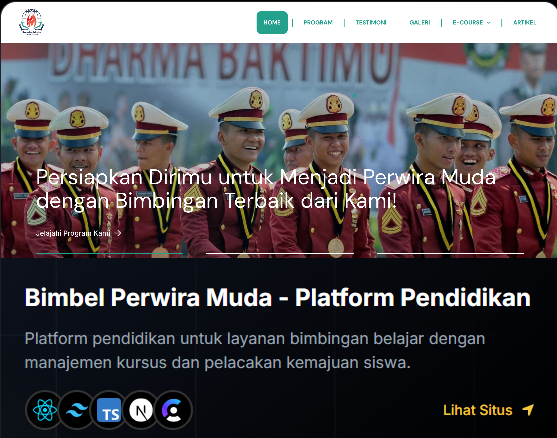
Task: Select the GALERI navigation item
Action: coord(420,22)
